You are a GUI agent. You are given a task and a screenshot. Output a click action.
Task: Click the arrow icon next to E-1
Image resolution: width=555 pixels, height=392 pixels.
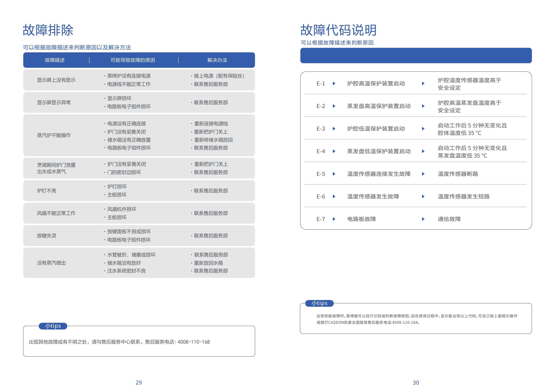click(x=334, y=83)
